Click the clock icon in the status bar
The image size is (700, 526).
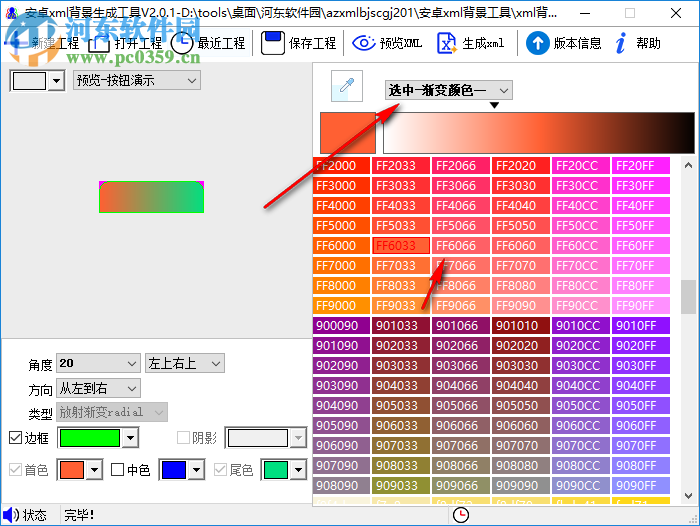click(x=461, y=515)
